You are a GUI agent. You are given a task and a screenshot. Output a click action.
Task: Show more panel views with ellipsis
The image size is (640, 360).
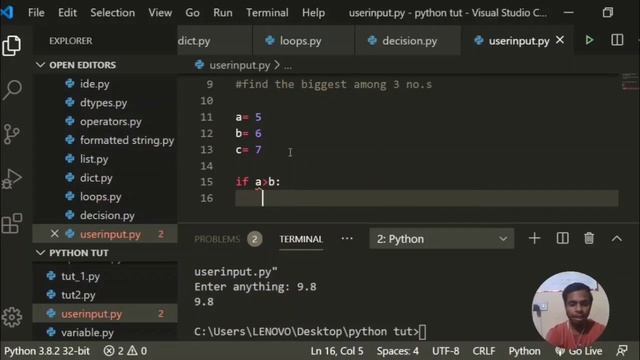point(347,238)
